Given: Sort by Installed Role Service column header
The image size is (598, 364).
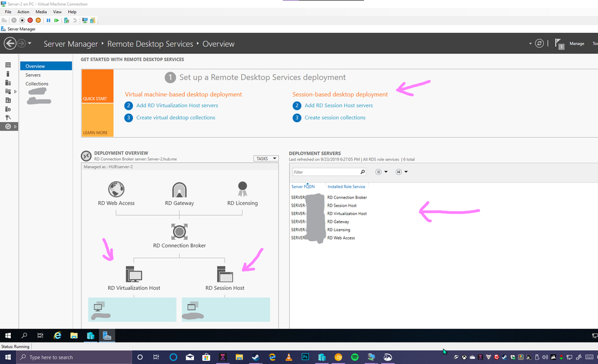Looking at the screenshot, I should tap(346, 187).
